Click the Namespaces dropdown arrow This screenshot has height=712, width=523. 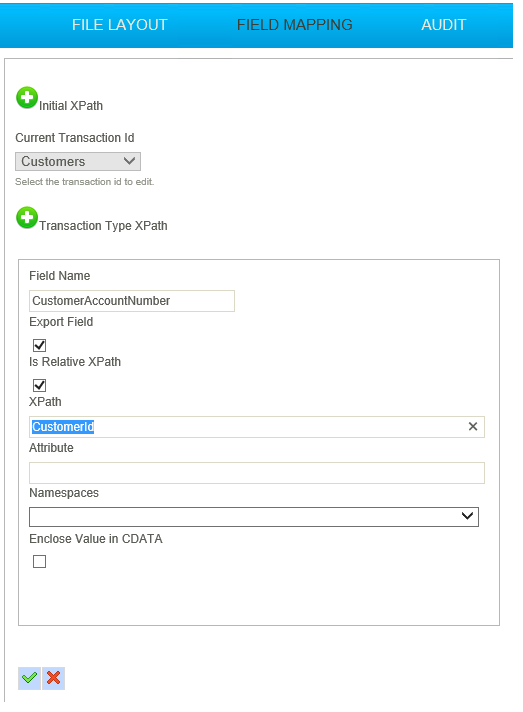(467, 516)
